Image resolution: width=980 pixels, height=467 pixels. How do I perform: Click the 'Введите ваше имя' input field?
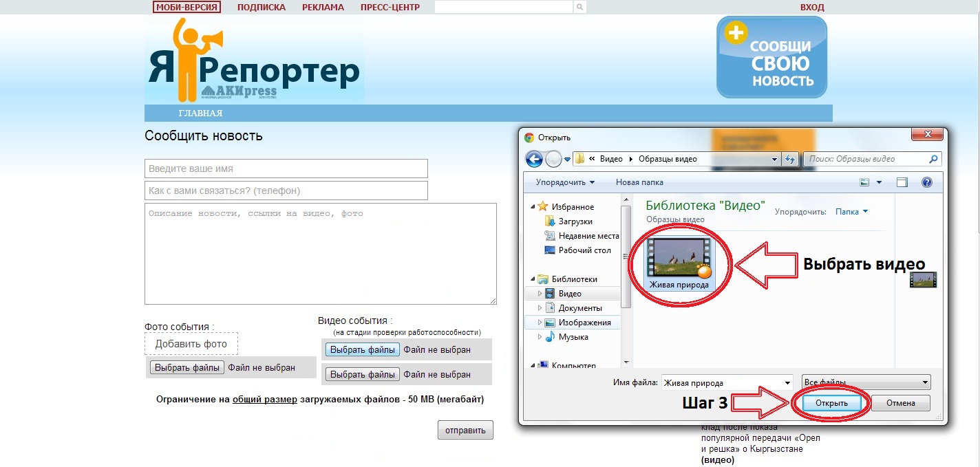[286, 169]
